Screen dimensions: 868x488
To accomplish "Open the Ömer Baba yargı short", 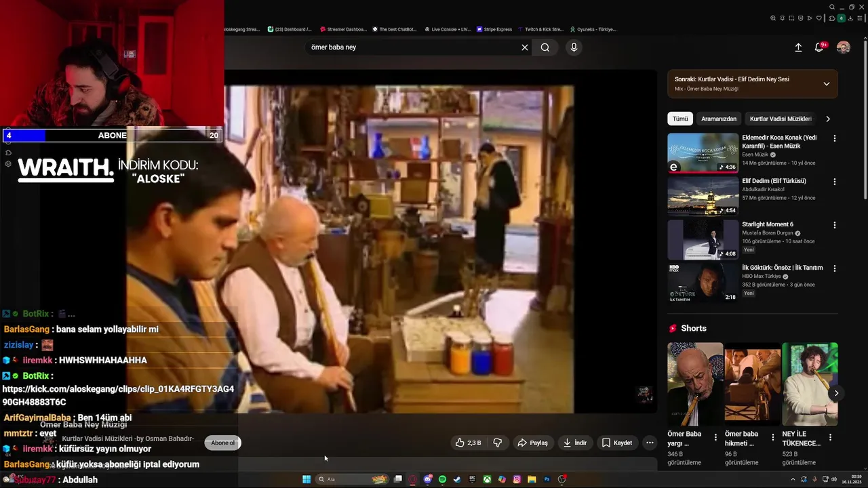I will point(695,384).
